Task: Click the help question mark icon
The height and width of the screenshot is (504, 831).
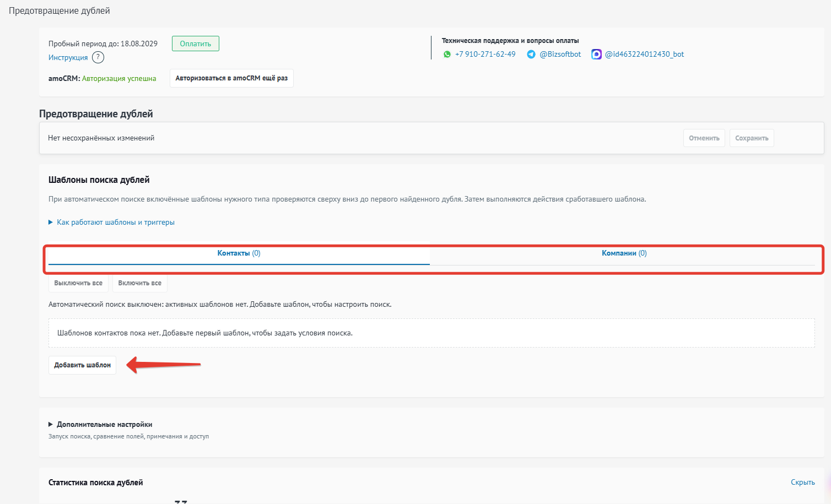Action: [x=98, y=57]
